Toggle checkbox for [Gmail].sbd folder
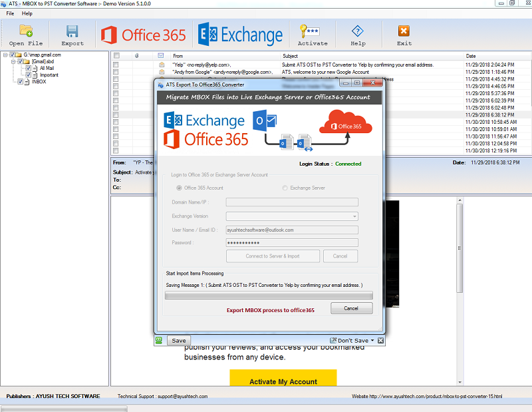The width and height of the screenshot is (532, 412). 20,61
